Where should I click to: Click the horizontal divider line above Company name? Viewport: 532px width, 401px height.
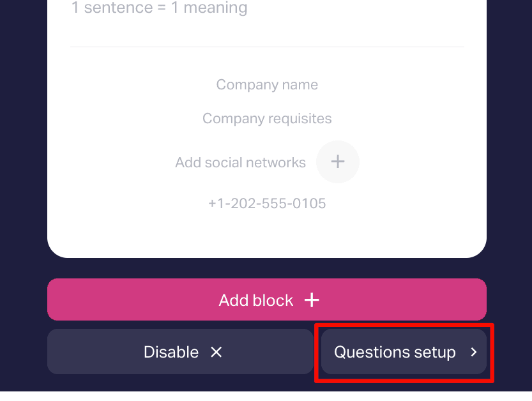click(x=267, y=47)
